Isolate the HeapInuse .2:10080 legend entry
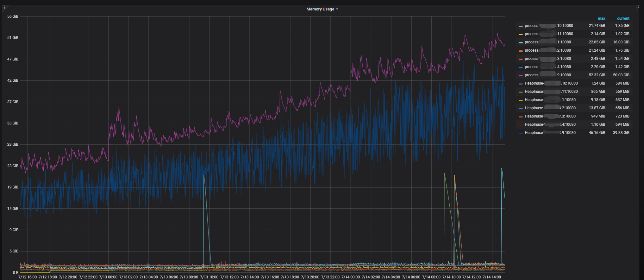644x280 pixels. 550,108
